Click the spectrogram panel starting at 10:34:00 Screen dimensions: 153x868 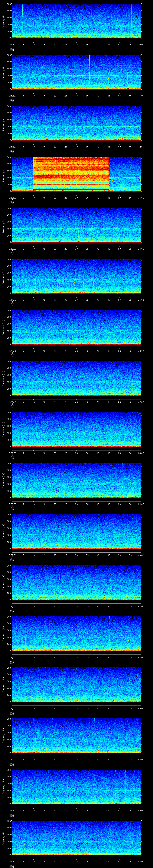tap(76, 276)
